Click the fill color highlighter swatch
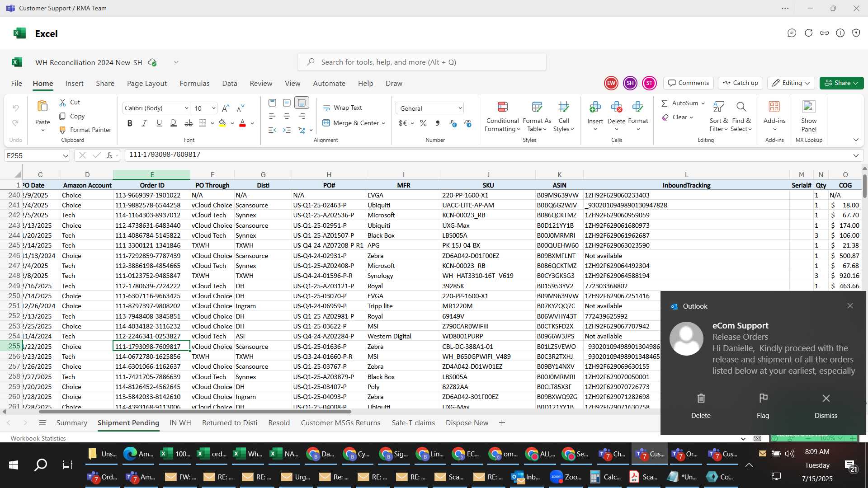The width and height of the screenshot is (868, 488). coord(222,123)
